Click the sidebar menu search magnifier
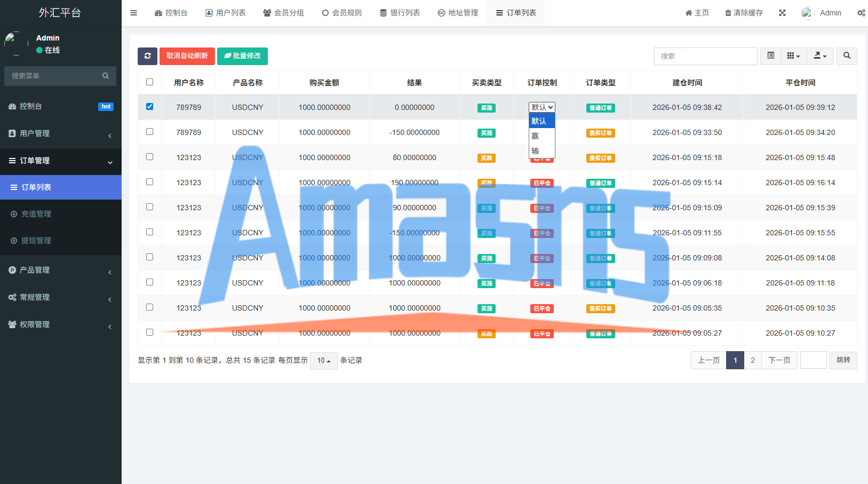The width and height of the screenshot is (868, 484). pos(106,76)
